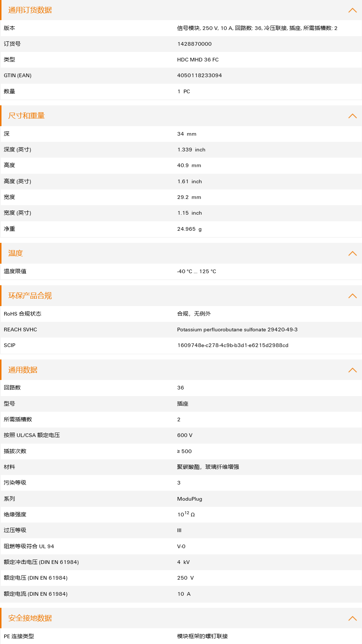This screenshot has height=644, width=362.
Task: Click RoHS value 合规，无例外
Action: tap(194, 314)
